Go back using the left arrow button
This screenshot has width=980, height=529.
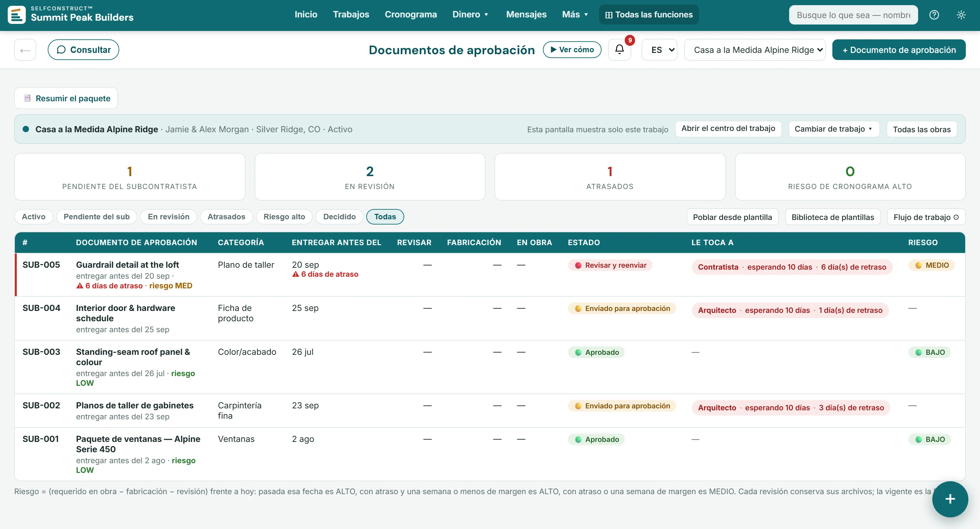click(25, 49)
